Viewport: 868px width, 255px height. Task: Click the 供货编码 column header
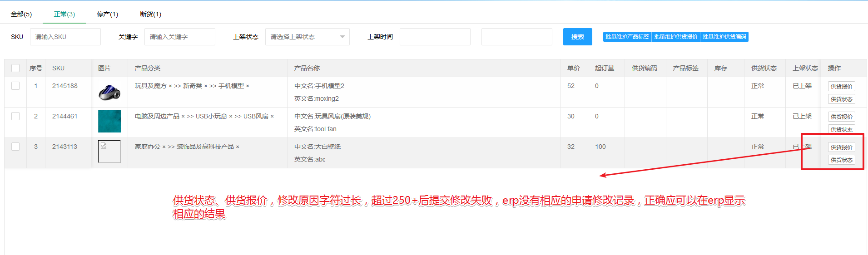point(645,68)
